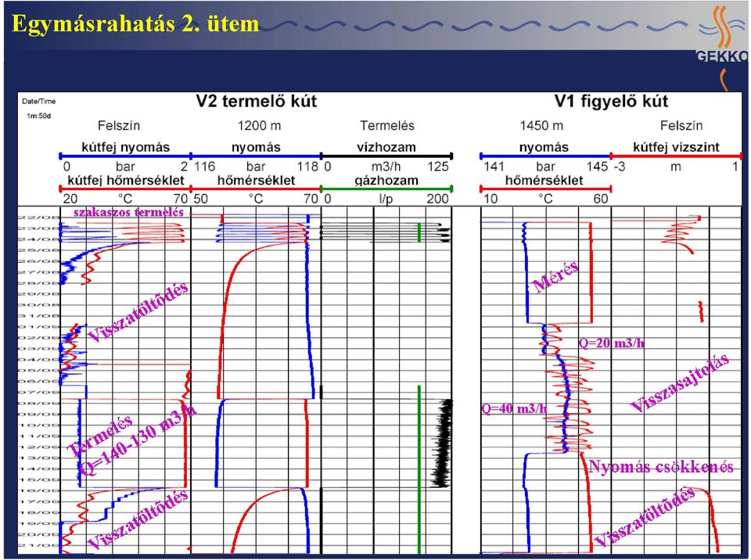The image size is (751, 560).
Task: Click the '145' pressure scale maximum
Action: pos(597,167)
